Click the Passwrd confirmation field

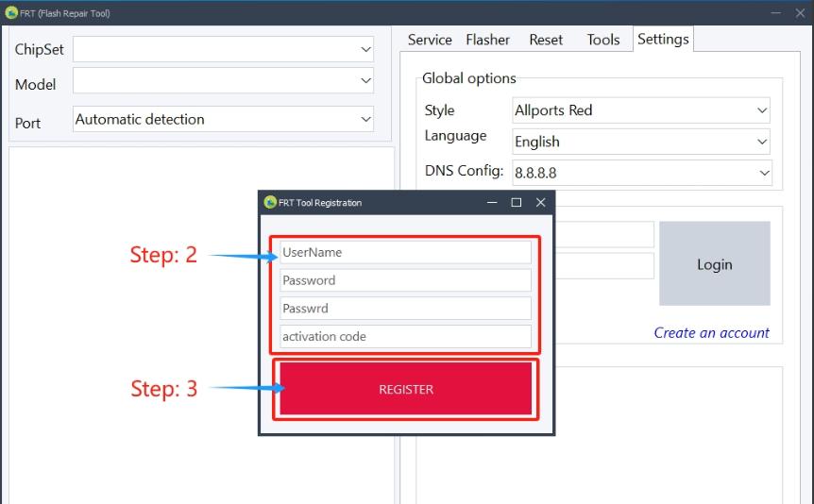[x=405, y=309]
